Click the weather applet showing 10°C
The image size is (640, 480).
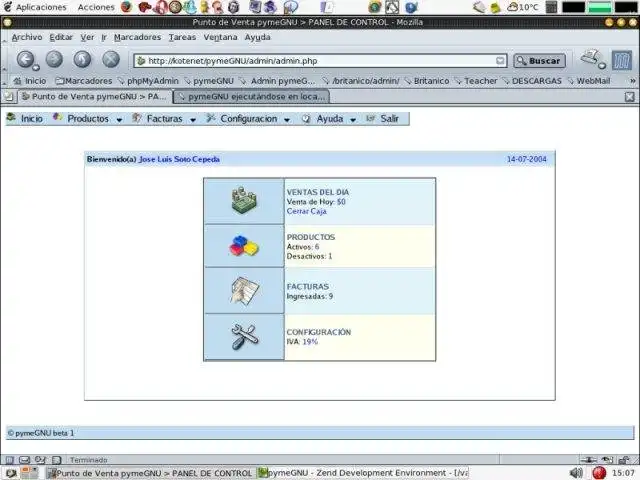[x=523, y=7]
